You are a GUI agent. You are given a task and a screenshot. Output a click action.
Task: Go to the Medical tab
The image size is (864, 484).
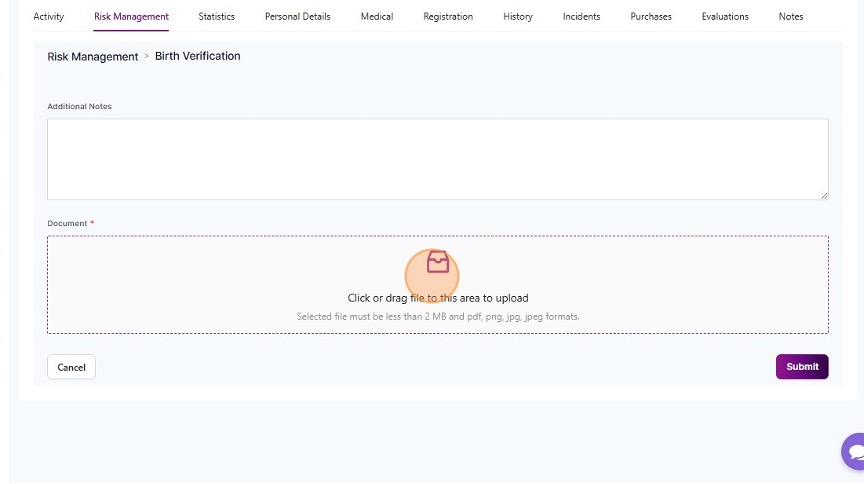[x=377, y=17]
